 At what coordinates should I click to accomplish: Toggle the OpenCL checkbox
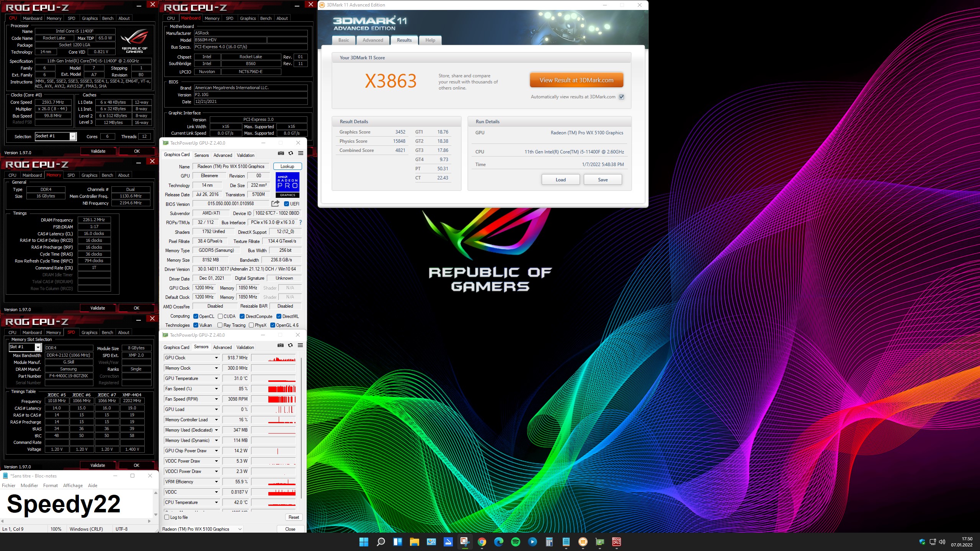click(x=196, y=316)
